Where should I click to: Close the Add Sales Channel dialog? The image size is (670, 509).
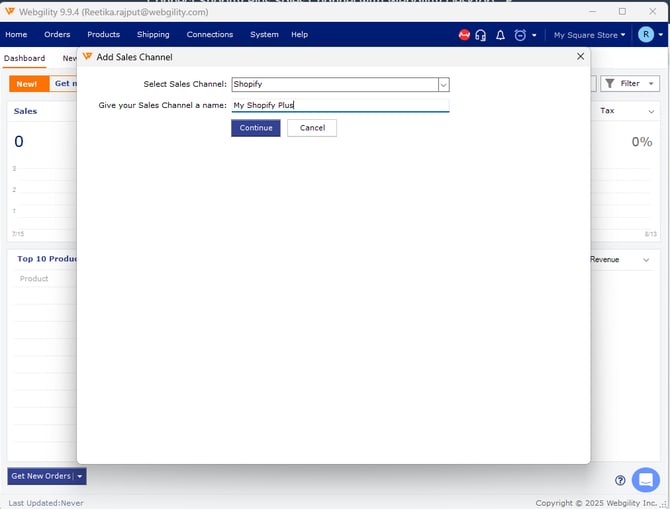pos(580,57)
